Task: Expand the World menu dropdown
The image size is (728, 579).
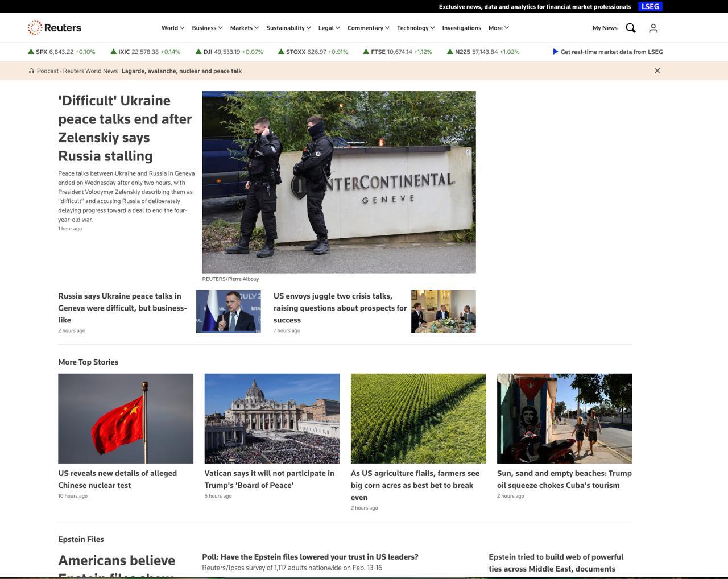Action: coord(172,28)
